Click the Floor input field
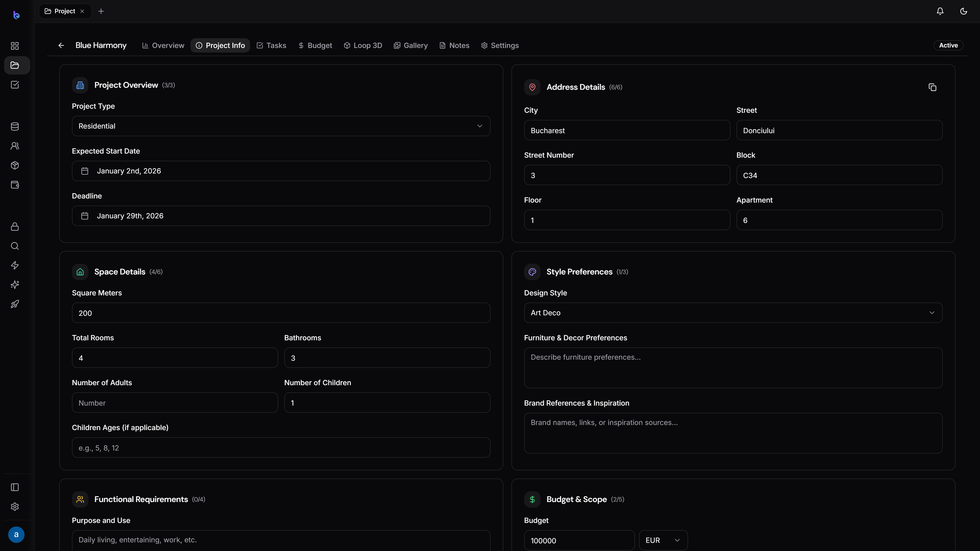The width and height of the screenshot is (980, 551). tap(627, 220)
